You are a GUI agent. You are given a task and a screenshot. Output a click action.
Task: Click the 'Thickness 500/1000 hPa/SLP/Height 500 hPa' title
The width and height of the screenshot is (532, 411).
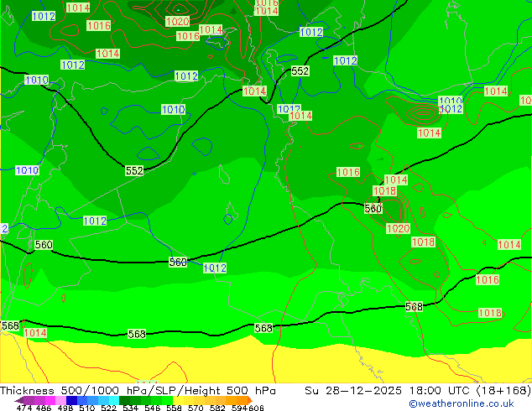138,391
